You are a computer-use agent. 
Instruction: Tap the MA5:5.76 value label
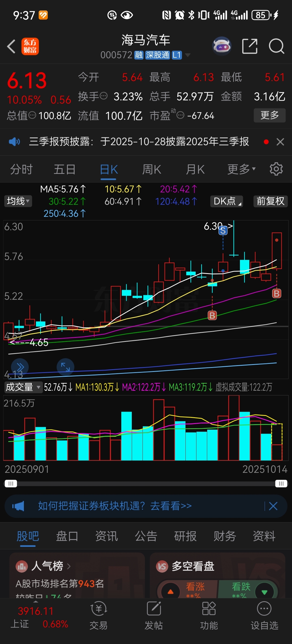63,189
